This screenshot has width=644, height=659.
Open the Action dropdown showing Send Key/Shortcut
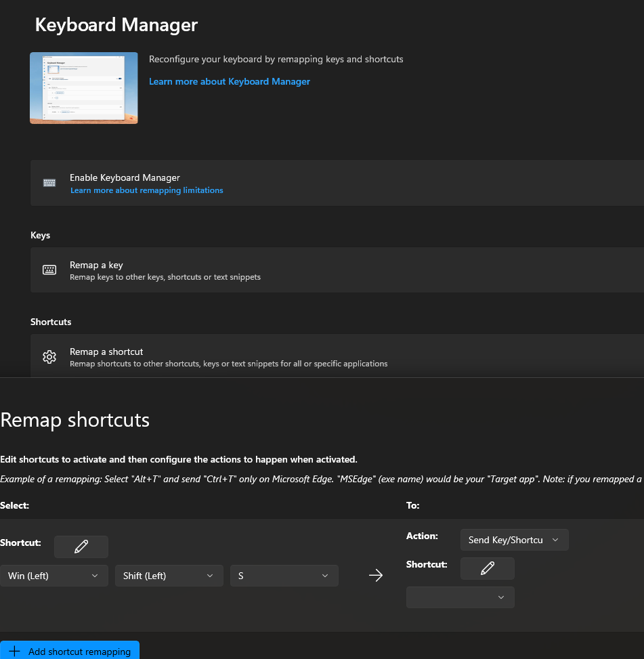[514, 540]
